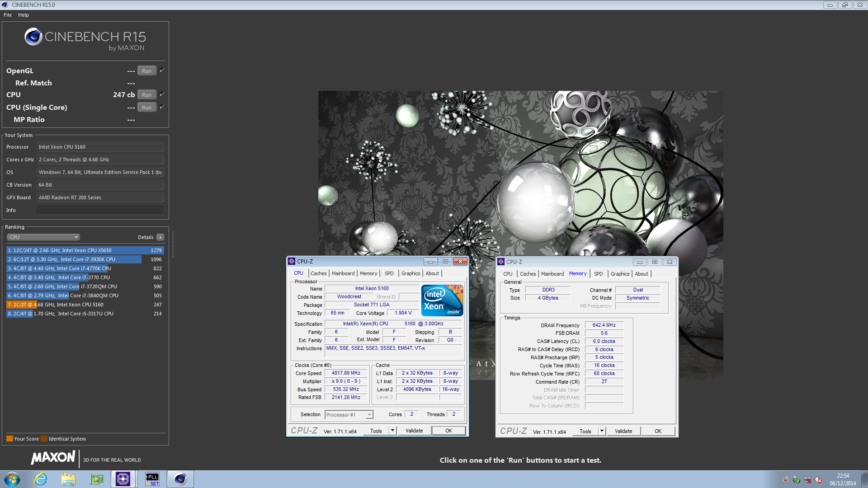Viewport: 868px width, 488px height.
Task: Click the Info text field
Action: 100,210
